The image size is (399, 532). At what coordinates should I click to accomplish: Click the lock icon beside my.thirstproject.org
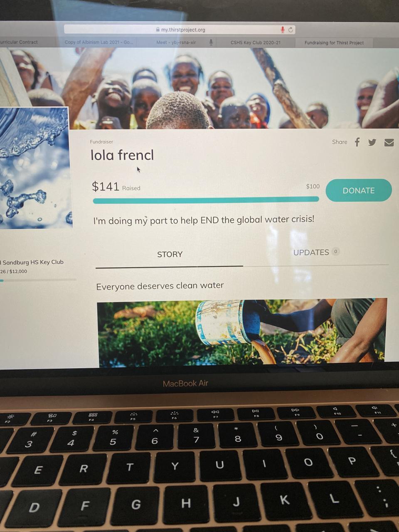tap(158, 30)
